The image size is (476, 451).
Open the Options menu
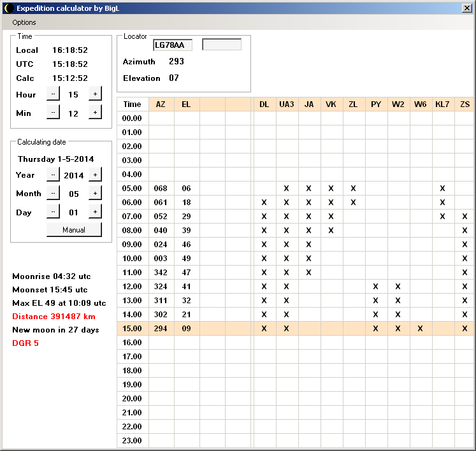[x=24, y=22]
